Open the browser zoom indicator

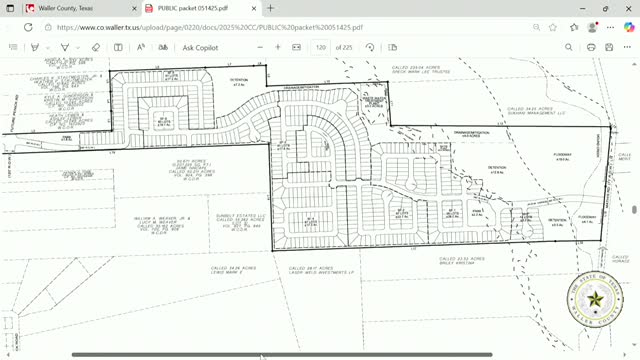tap(536, 27)
